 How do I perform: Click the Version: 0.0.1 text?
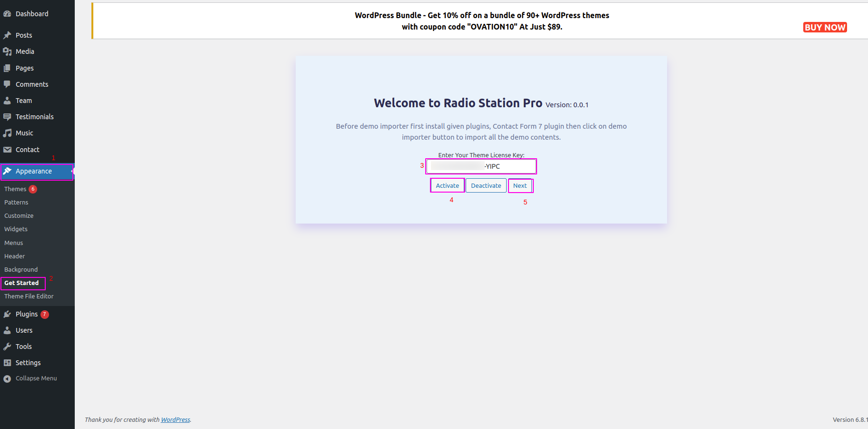click(567, 105)
